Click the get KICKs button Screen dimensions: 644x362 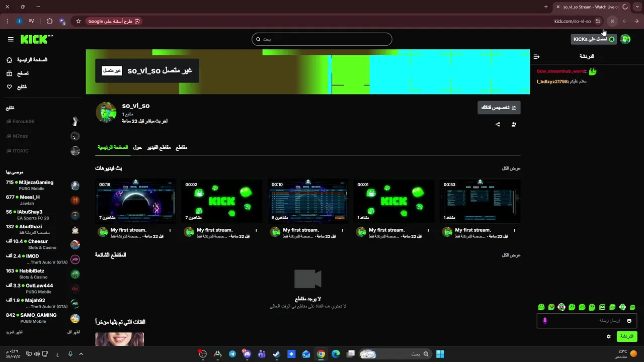594,39
